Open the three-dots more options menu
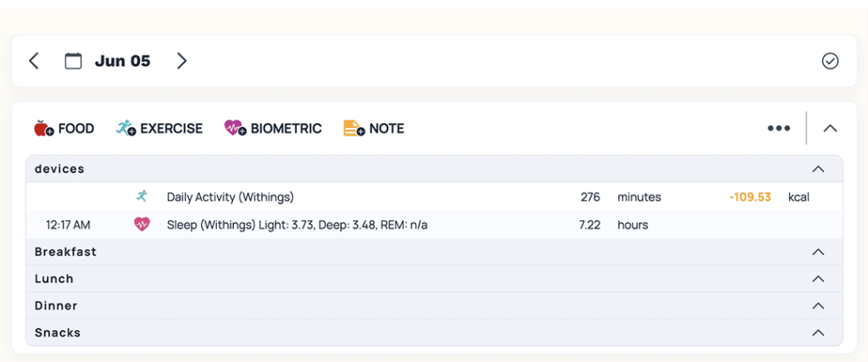The width and height of the screenshot is (868, 362). (778, 129)
